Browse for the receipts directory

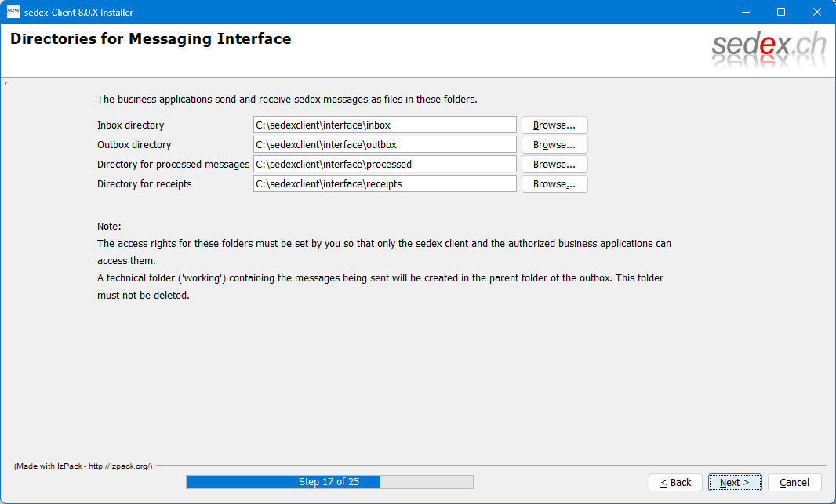point(554,184)
